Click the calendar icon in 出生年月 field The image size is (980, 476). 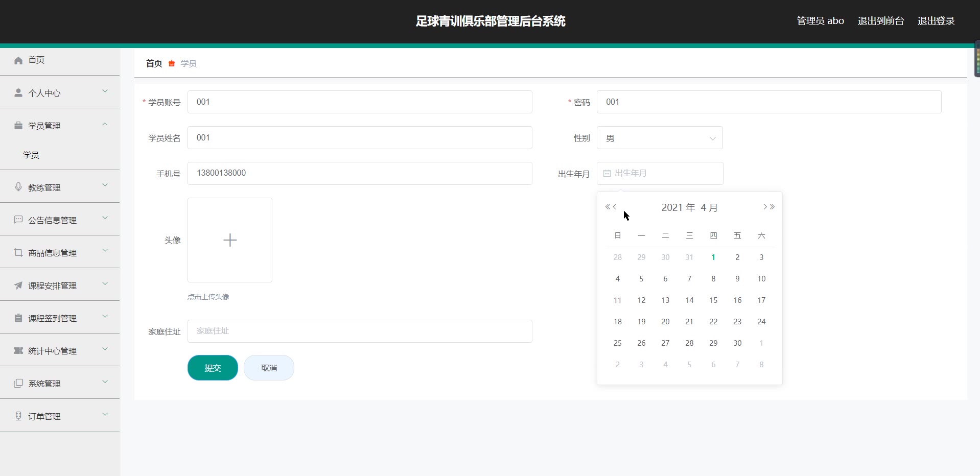pyautogui.click(x=607, y=174)
